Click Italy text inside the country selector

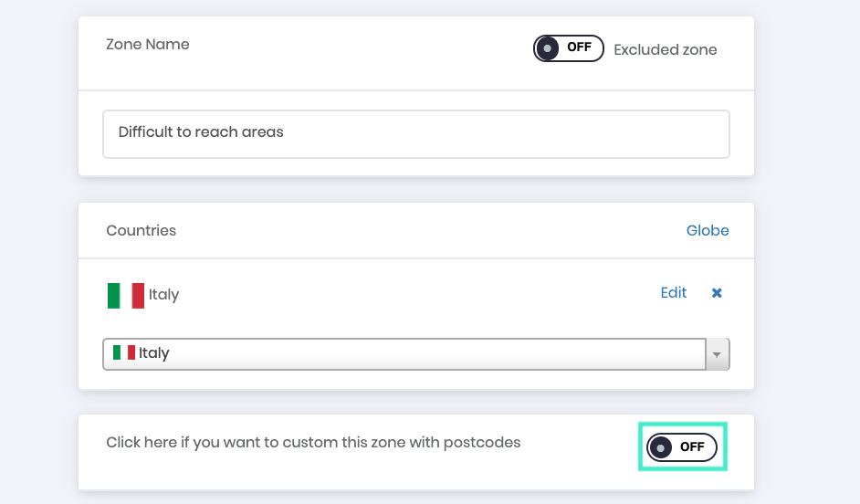pyautogui.click(x=153, y=352)
